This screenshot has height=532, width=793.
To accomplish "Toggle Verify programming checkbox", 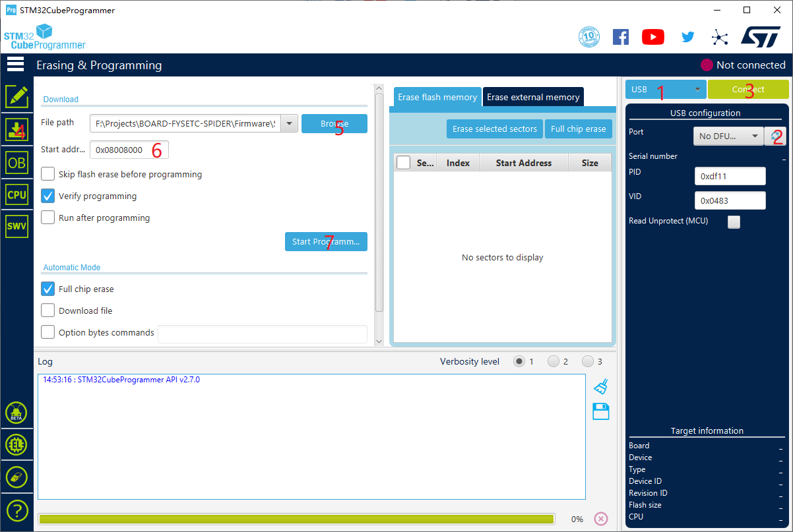I will click(48, 196).
